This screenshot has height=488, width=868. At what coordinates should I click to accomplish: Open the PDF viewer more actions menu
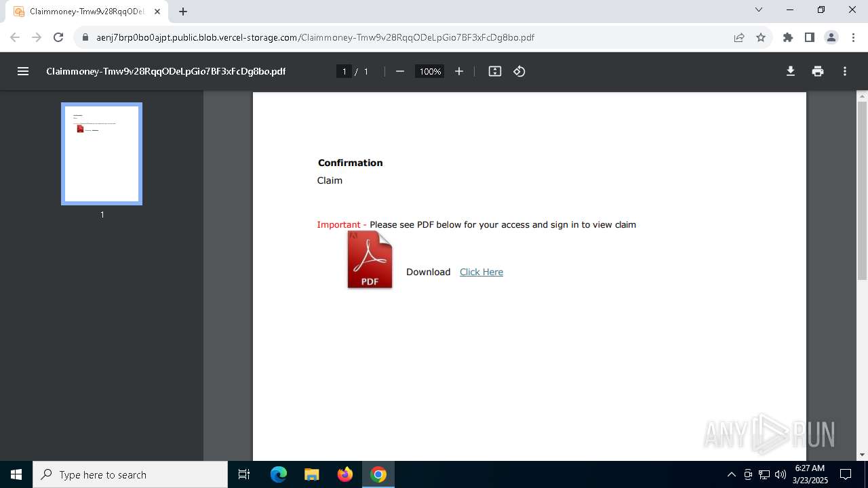tap(845, 71)
